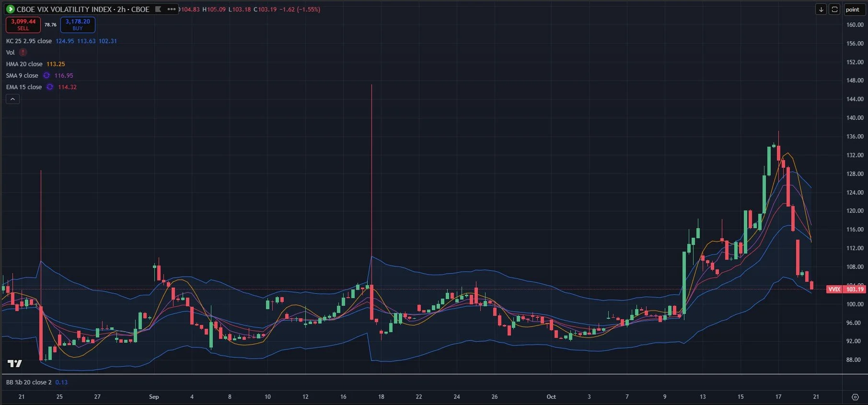868x405 pixels.
Task: Select the Vol indicator legend label
Action: click(10, 53)
